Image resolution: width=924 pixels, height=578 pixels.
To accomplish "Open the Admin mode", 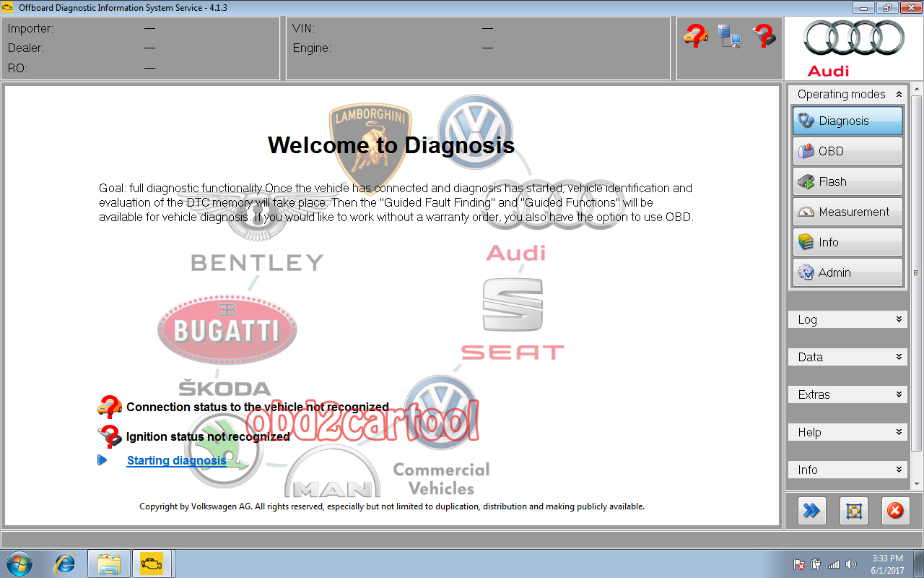I will 846,272.
